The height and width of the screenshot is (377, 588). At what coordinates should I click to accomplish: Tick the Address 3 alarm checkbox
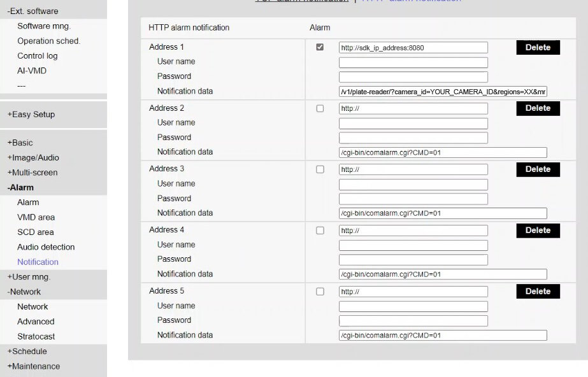tap(320, 169)
